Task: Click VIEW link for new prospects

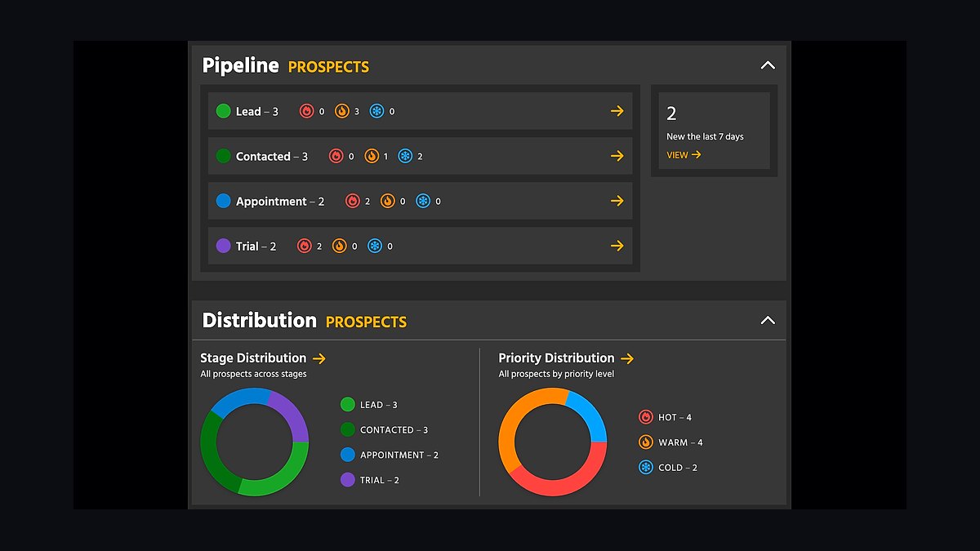Action: (684, 155)
